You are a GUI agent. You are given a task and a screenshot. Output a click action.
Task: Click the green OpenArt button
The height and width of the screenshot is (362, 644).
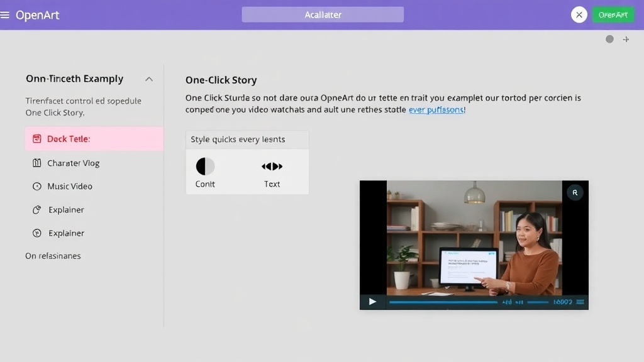point(613,15)
